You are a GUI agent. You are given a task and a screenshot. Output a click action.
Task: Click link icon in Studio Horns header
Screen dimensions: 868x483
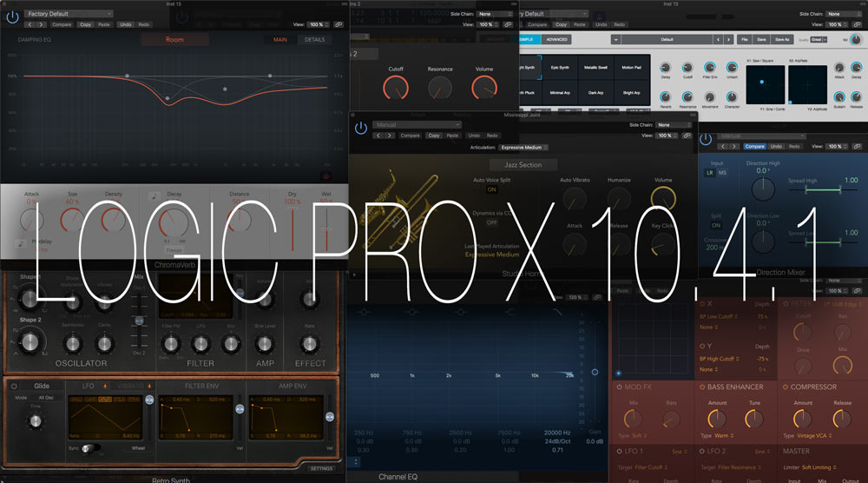coord(687,136)
